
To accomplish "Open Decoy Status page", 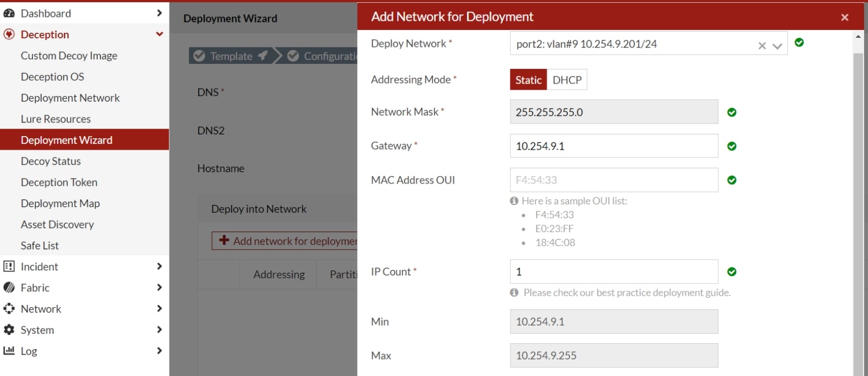I will click(x=51, y=161).
